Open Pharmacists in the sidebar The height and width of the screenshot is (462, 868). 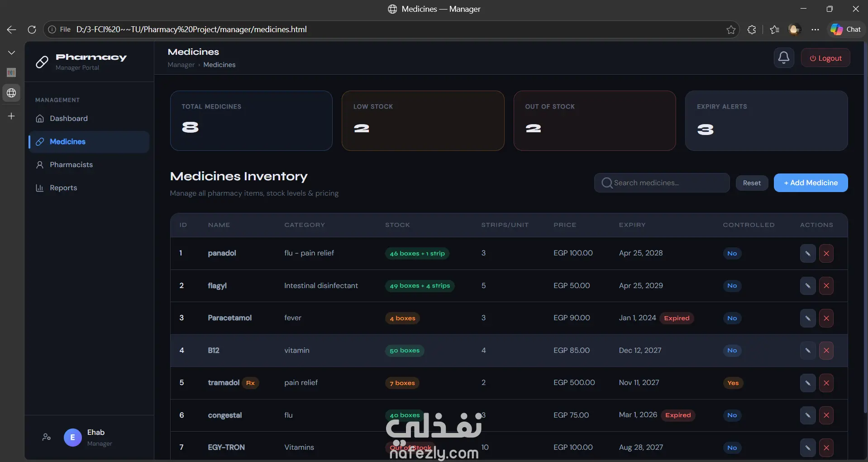tap(89, 165)
